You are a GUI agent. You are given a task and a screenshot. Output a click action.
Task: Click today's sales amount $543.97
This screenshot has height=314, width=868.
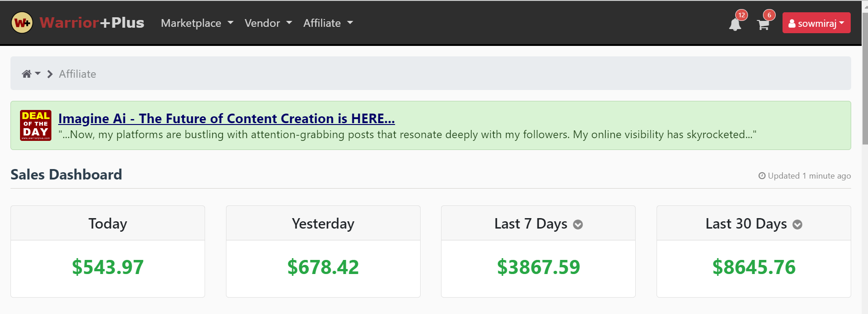(108, 267)
